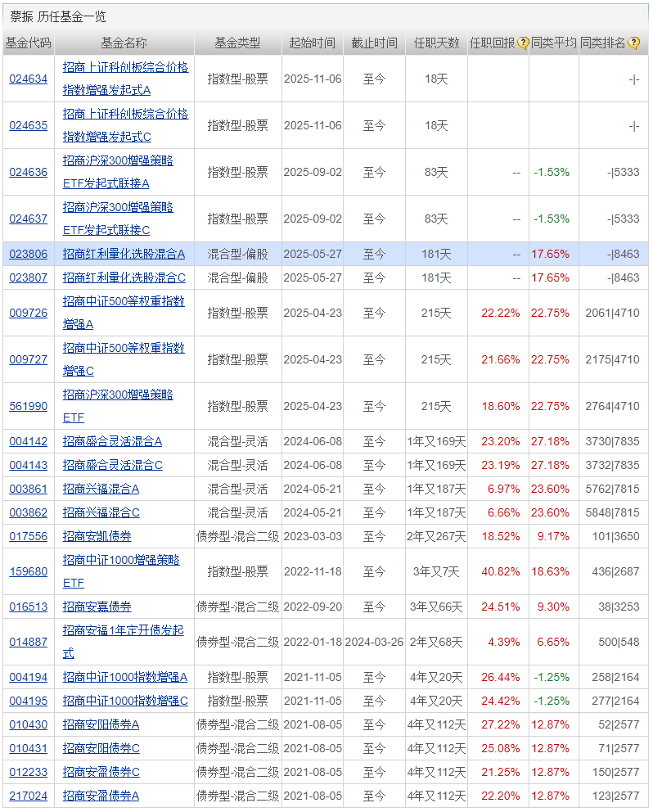653x812 pixels.
Task: Click the 任职天数 column header
Action: [x=436, y=43]
